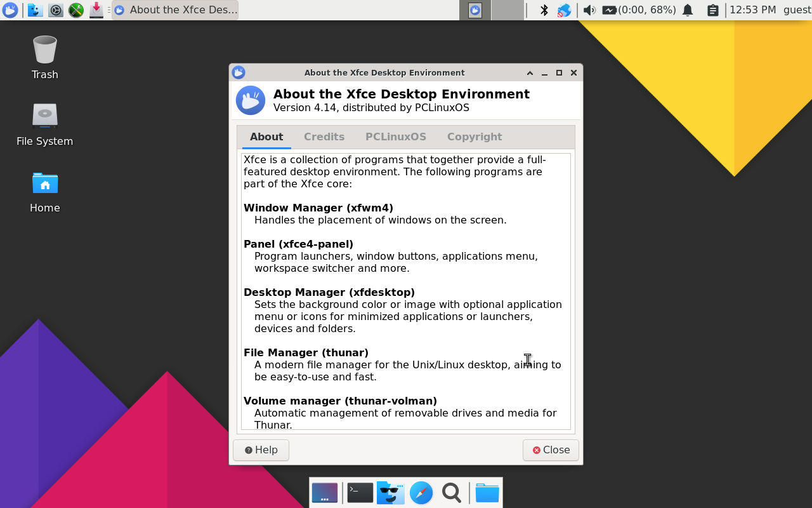The height and width of the screenshot is (508, 812).
Task: Dismiss the dialog with the Close button
Action: 550,450
